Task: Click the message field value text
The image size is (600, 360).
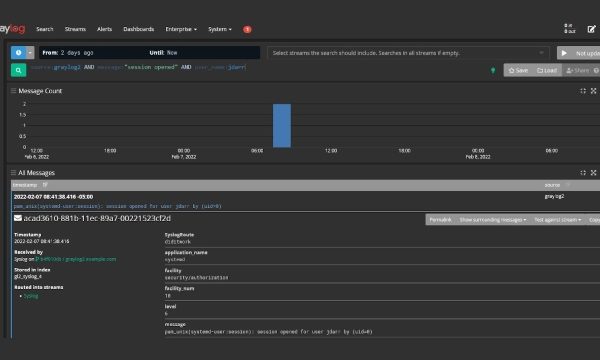Action: click(268, 332)
